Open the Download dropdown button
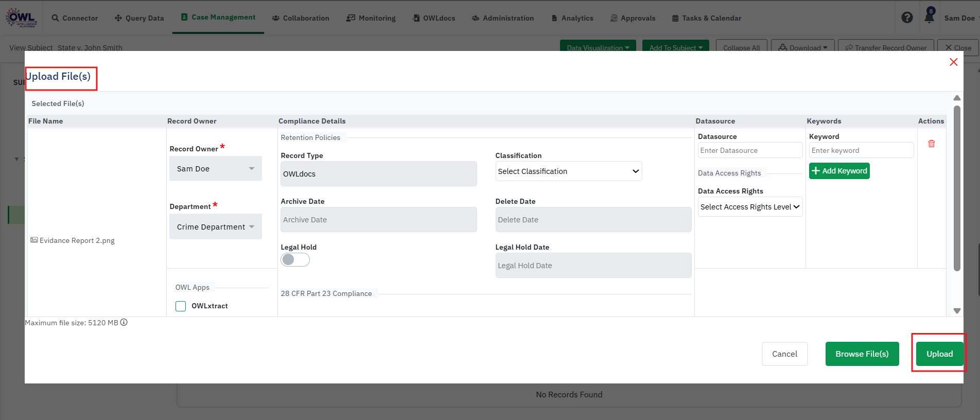 pos(803,47)
